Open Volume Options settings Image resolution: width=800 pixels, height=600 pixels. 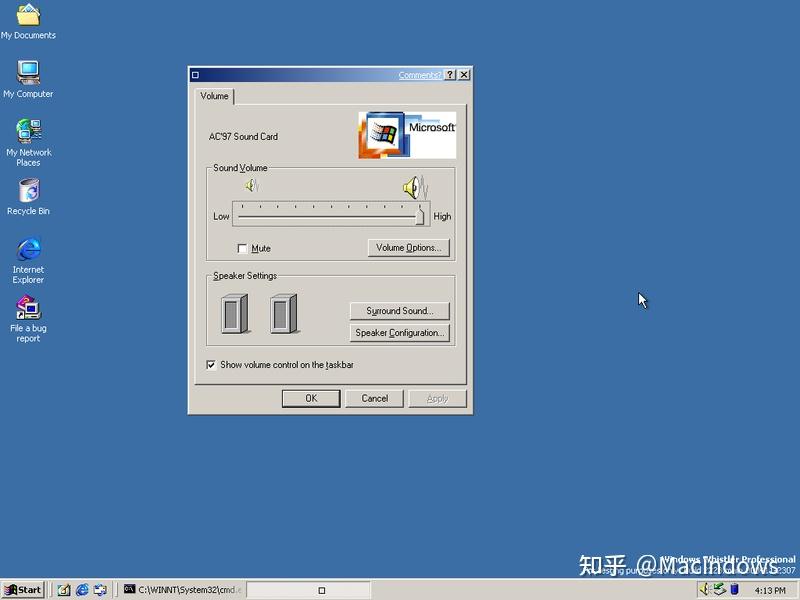(x=409, y=247)
